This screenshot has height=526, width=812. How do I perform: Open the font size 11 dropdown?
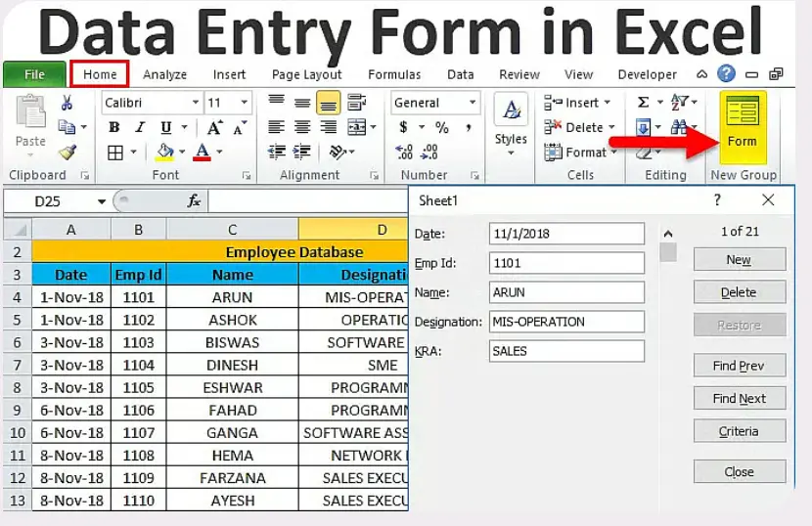[x=244, y=103]
